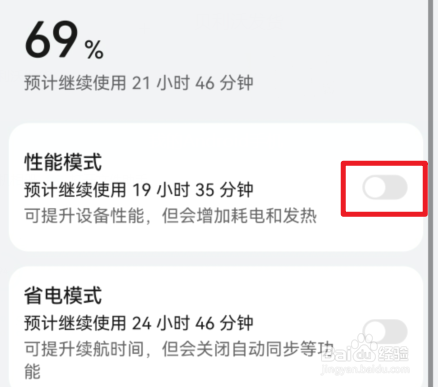Screen dimensions: 438x387
Task: Click the vertical bar along the right edge
Action: click(x=431, y=193)
